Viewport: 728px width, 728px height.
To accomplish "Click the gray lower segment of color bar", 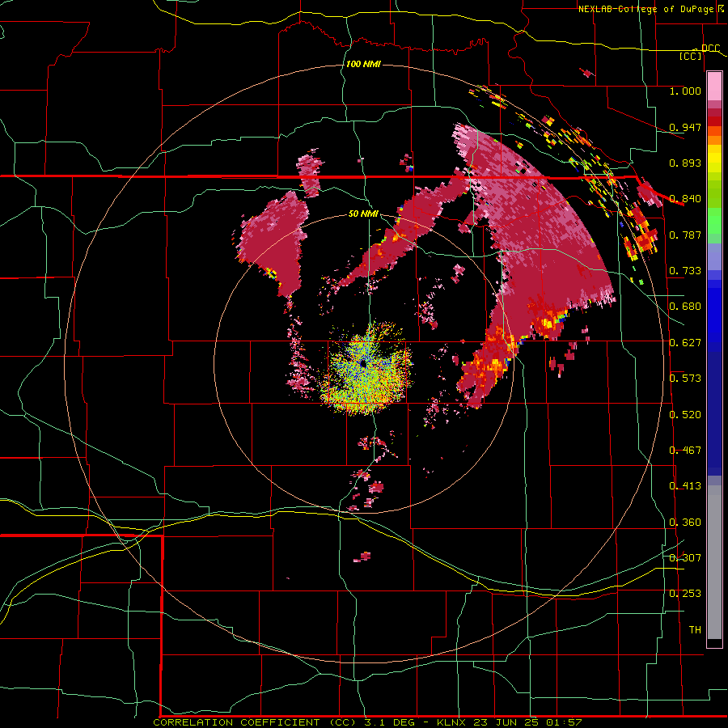I will coord(714,562).
